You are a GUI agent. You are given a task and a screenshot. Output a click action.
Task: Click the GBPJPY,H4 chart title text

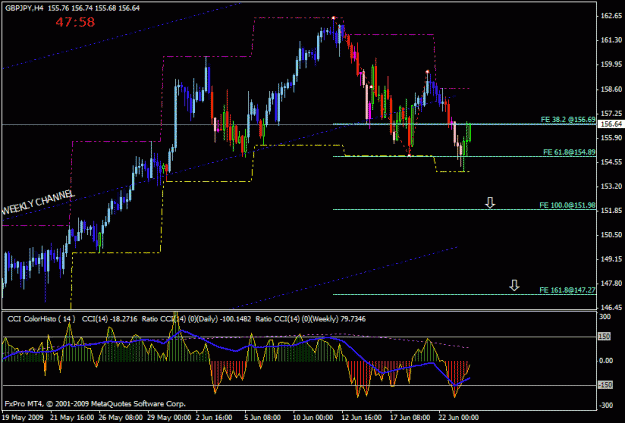point(24,8)
